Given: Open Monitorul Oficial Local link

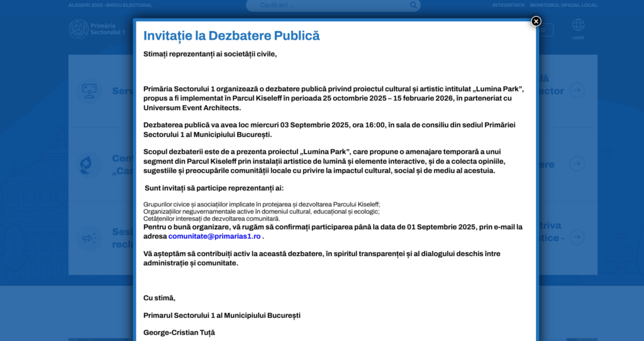Looking at the screenshot, I should pyautogui.click(x=563, y=5).
